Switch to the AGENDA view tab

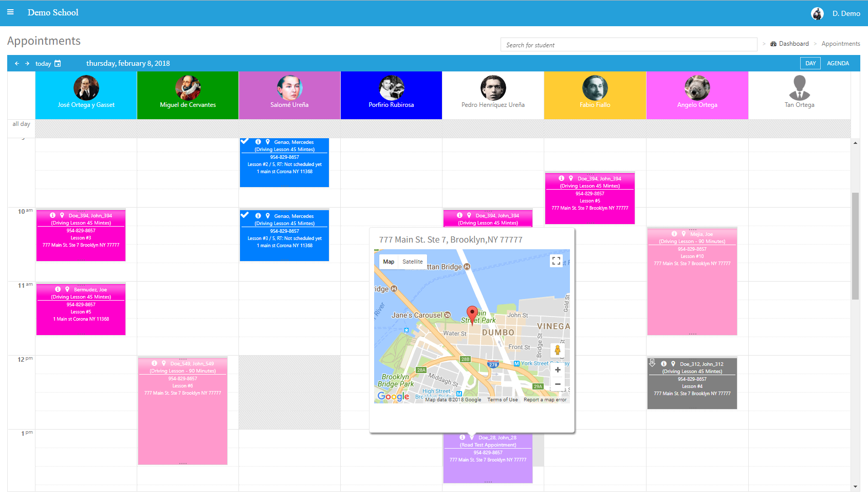838,63
